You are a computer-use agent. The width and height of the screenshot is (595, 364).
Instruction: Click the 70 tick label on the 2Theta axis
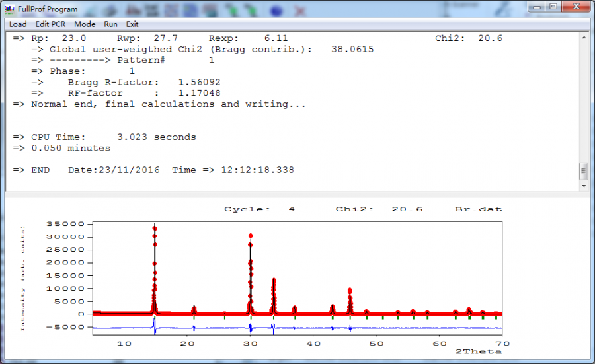click(x=502, y=344)
